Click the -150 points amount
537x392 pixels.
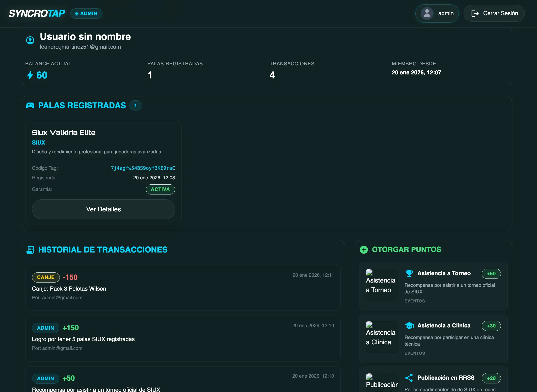click(x=70, y=277)
